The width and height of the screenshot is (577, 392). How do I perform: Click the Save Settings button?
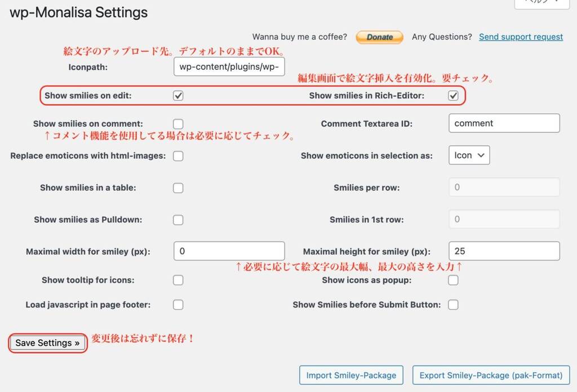pos(47,343)
